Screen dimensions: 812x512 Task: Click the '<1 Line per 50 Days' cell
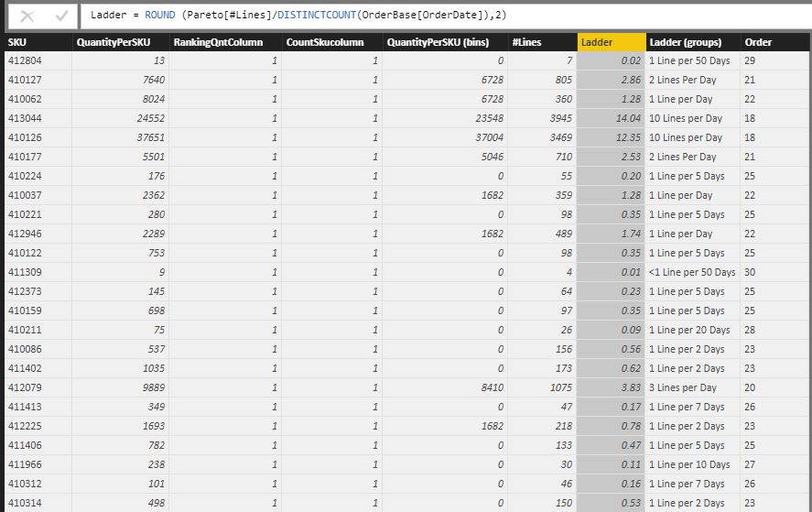pos(692,272)
